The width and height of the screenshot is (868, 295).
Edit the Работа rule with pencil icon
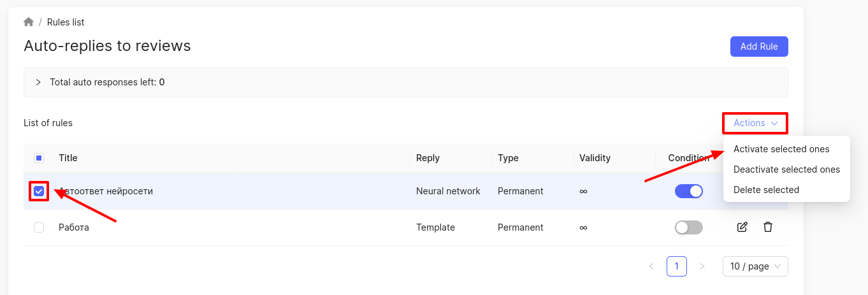click(742, 227)
